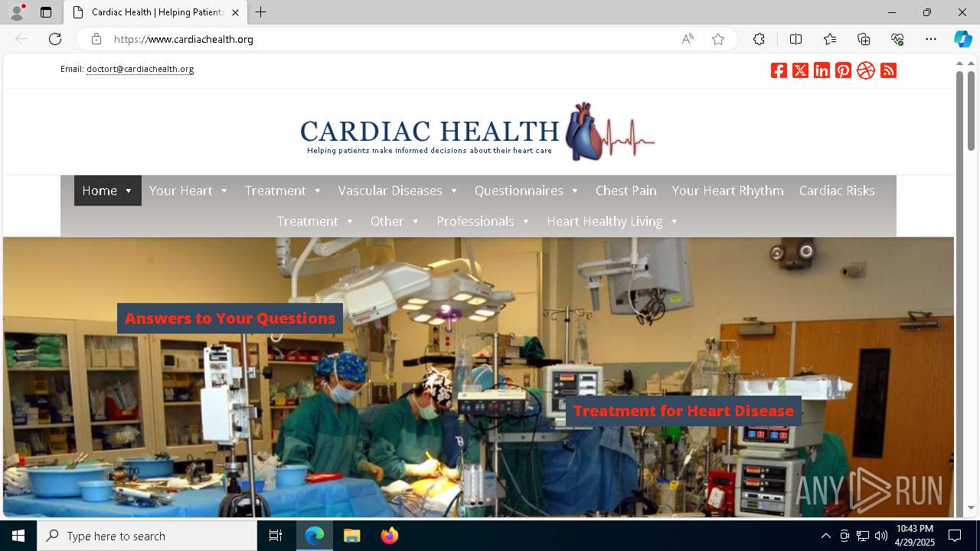Open Cardiac Risks menu item
This screenshot has width=980, height=551.
(837, 191)
